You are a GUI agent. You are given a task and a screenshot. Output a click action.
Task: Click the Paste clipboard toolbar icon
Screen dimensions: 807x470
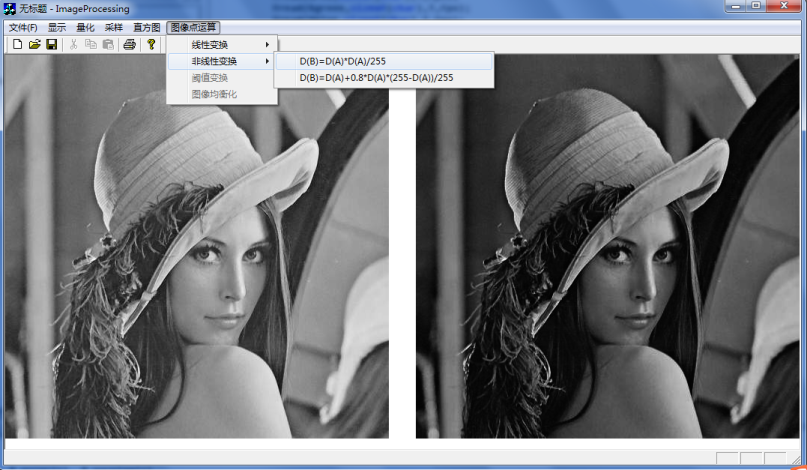pos(108,44)
